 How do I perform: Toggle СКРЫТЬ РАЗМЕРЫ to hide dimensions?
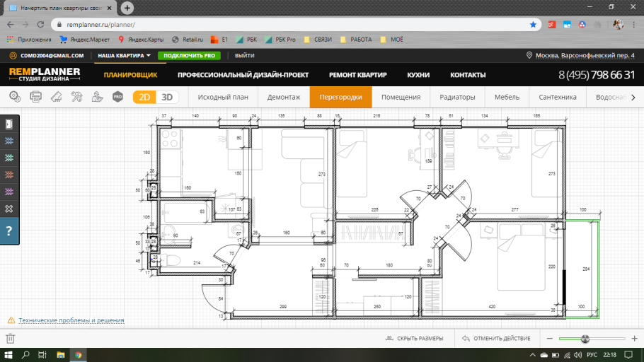[x=415, y=339]
